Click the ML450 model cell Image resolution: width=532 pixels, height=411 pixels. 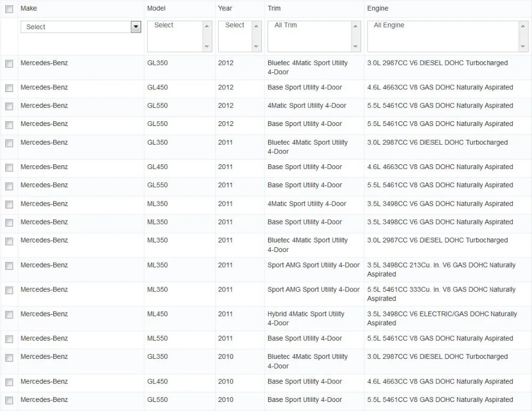pyautogui.click(x=157, y=314)
